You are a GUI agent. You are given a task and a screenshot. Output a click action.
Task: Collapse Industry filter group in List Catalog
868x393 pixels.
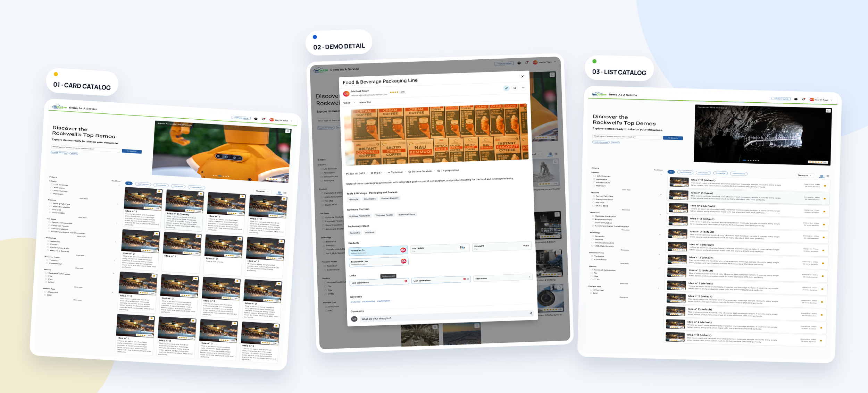(x=661, y=174)
